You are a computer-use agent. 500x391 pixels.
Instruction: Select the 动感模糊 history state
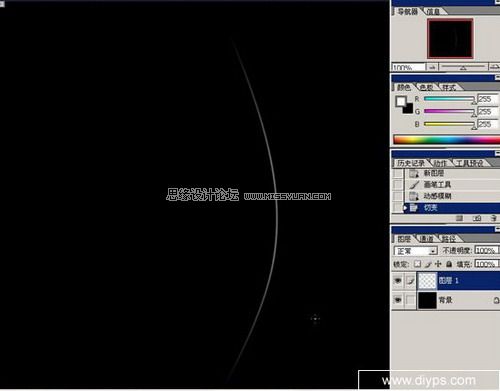[x=438, y=196]
